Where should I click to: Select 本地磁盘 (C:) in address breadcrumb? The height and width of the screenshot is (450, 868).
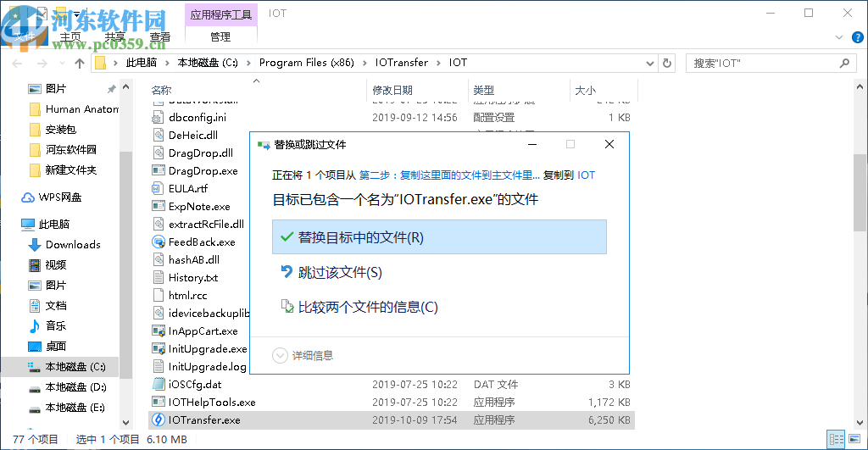[x=208, y=63]
